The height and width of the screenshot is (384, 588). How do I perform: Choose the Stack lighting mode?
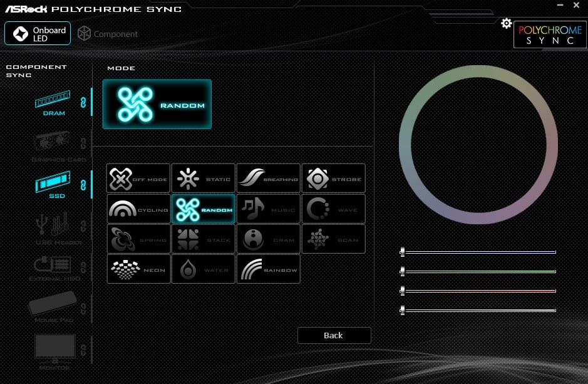pyautogui.click(x=204, y=239)
